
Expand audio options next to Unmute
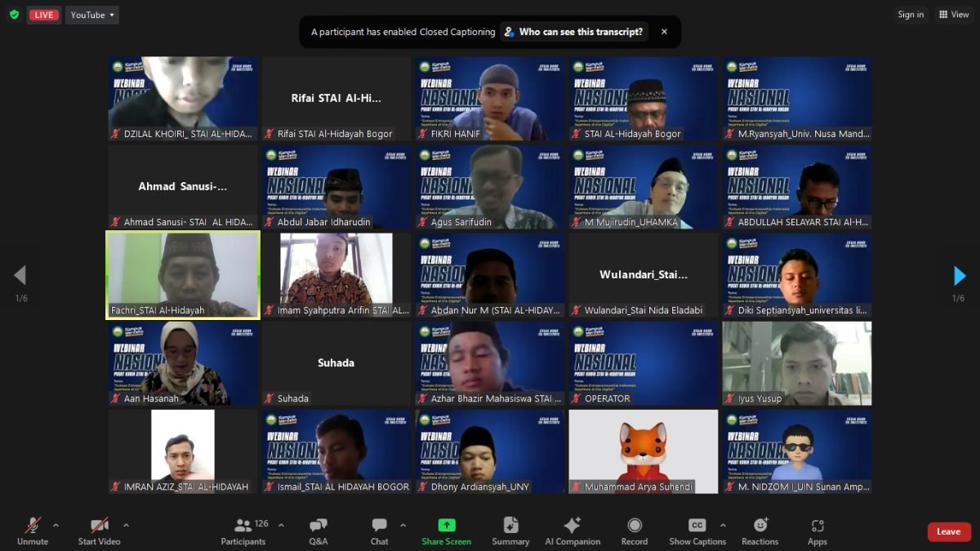click(56, 525)
